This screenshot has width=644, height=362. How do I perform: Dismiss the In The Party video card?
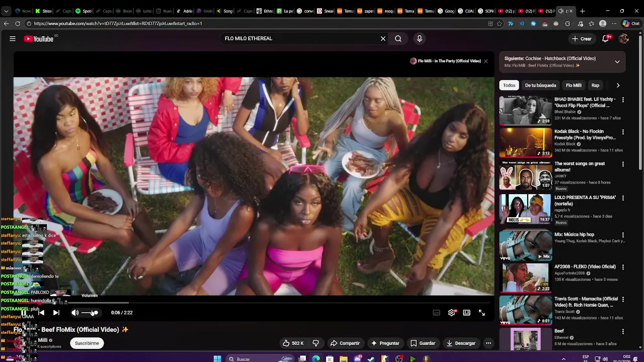coord(486,61)
